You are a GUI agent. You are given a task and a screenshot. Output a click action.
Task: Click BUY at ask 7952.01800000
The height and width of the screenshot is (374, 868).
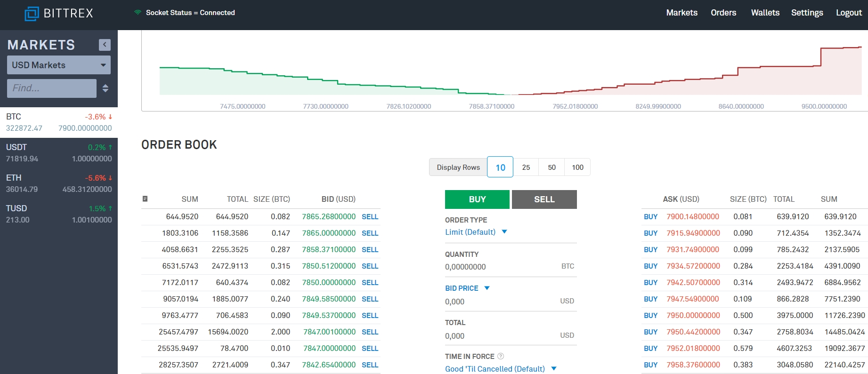click(650, 349)
